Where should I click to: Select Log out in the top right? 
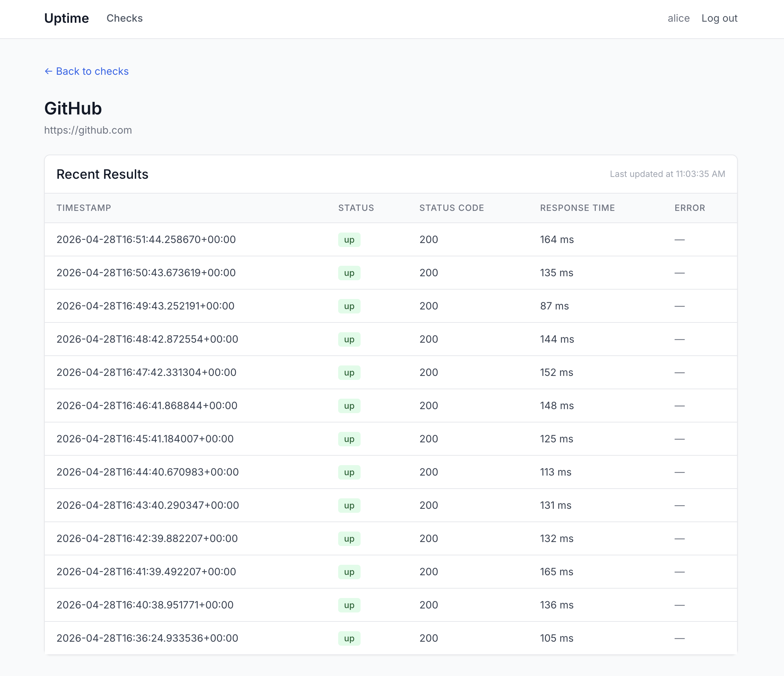pyautogui.click(x=719, y=18)
